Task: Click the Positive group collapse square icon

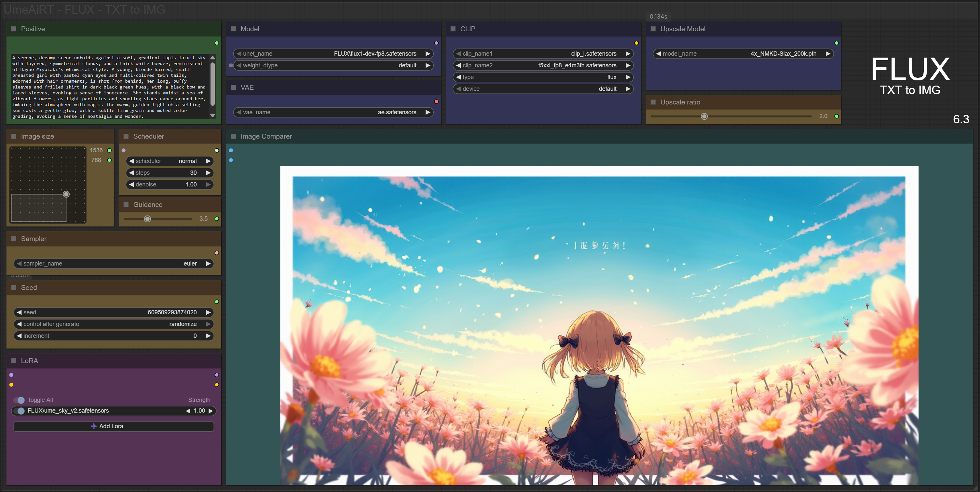Action: pos(14,29)
